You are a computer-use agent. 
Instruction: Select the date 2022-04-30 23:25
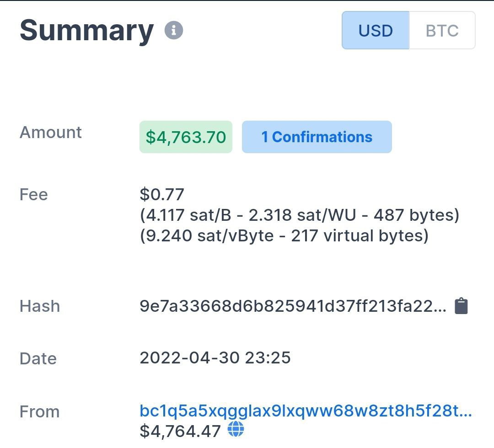point(215,357)
